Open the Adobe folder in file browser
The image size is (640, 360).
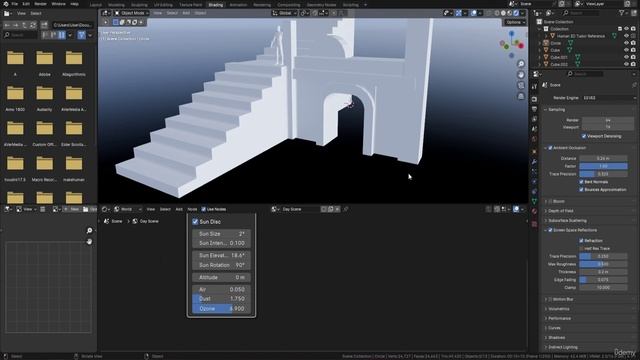44,63
